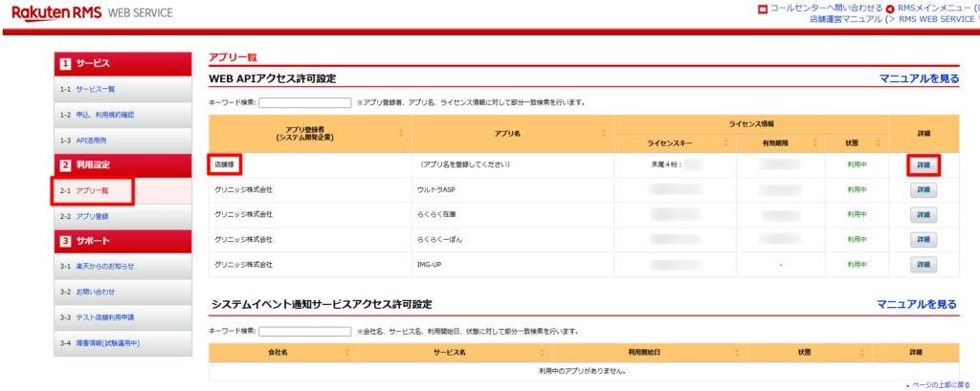Click the call center envelope icon

(762, 10)
